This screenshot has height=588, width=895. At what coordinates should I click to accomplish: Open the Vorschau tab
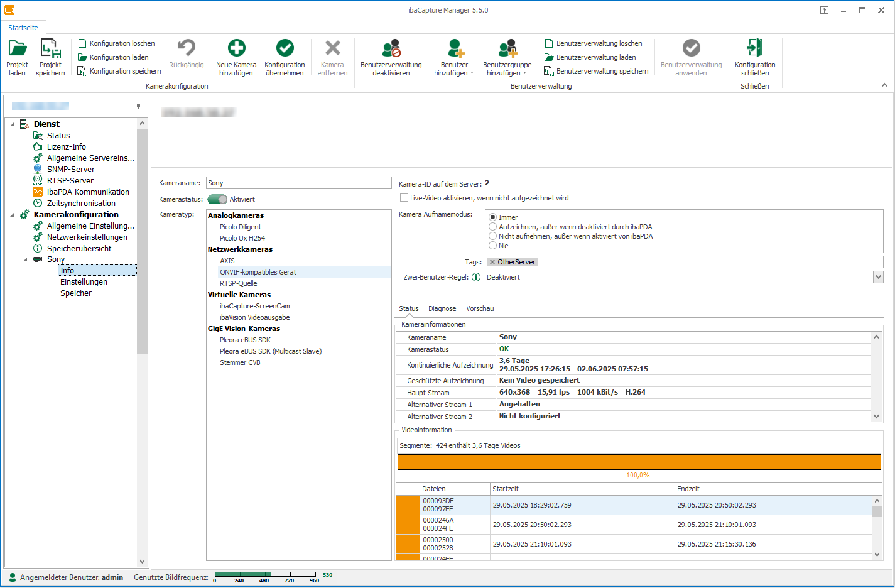tap(480, 308)
